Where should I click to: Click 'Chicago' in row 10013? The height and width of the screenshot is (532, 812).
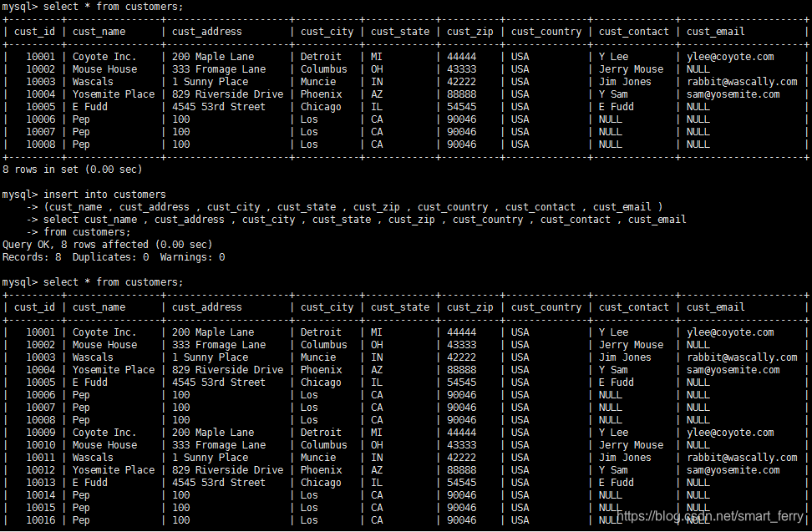(321, 483)
